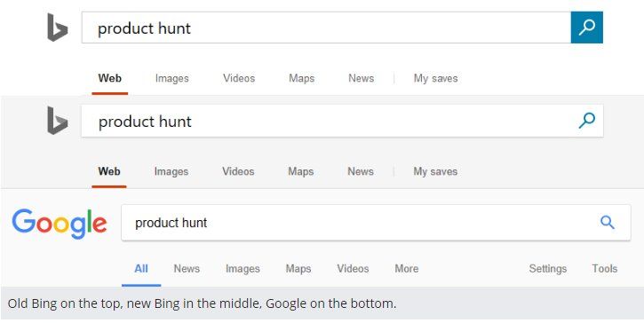Open Google's Settings menu

(548, 269)
